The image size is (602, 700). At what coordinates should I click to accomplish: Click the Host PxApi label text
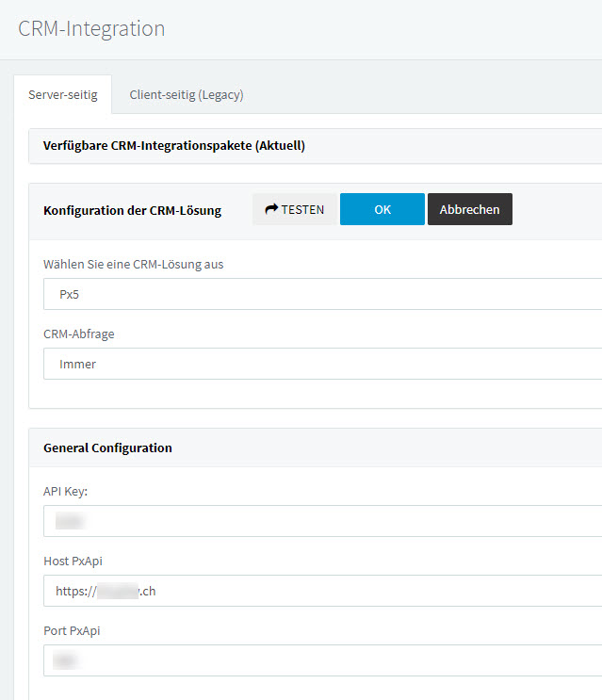(73, 561)
